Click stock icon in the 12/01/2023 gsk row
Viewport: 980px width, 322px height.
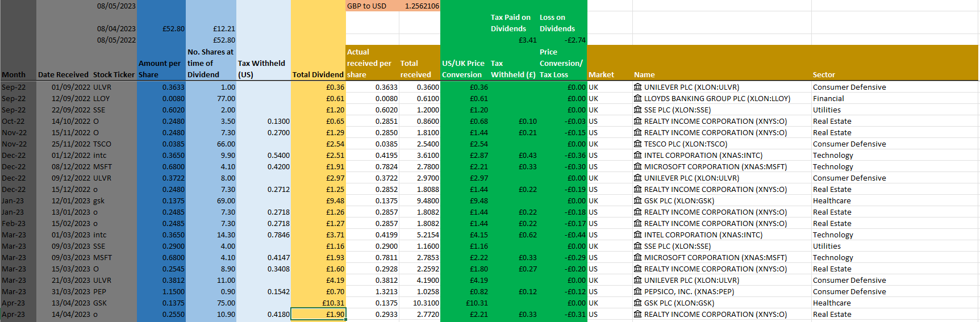(x=638, y=200)
